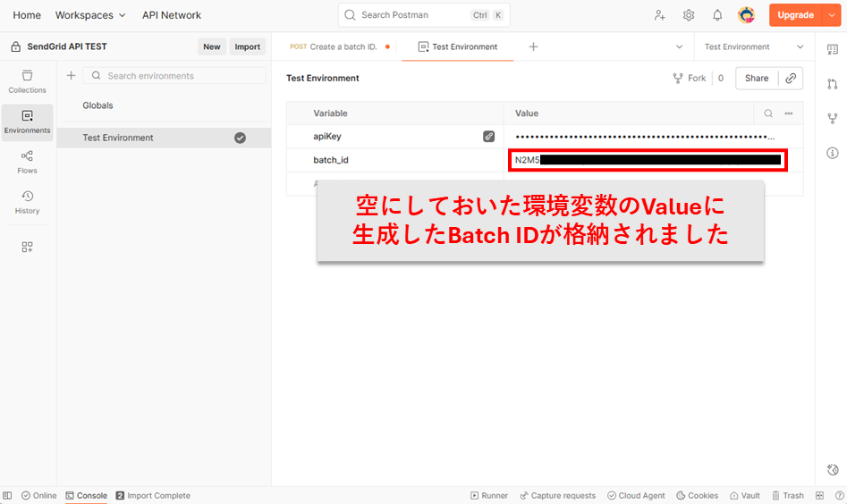Open Runner in status bar
847x504 pixels.
click(x=489, y=495)
